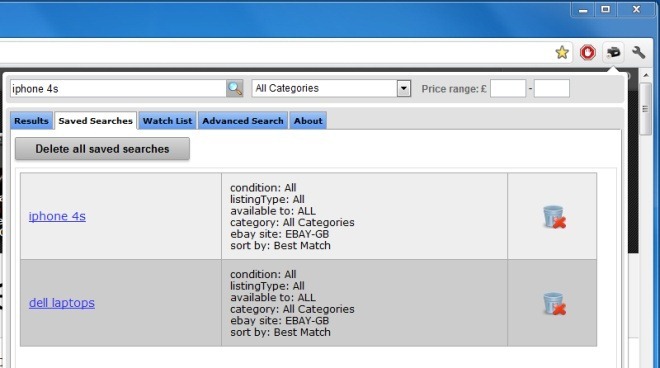The height and width of the screenshot is (368, 660).
Task: Delete the dell laptops saved search
Action: click(554, 304)
